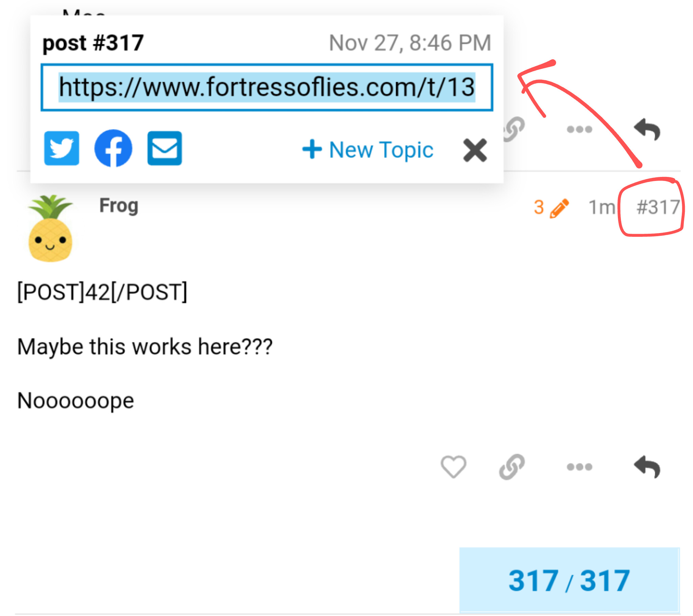
Task: Share post via Facebook icon
Action: click(113, 148)
